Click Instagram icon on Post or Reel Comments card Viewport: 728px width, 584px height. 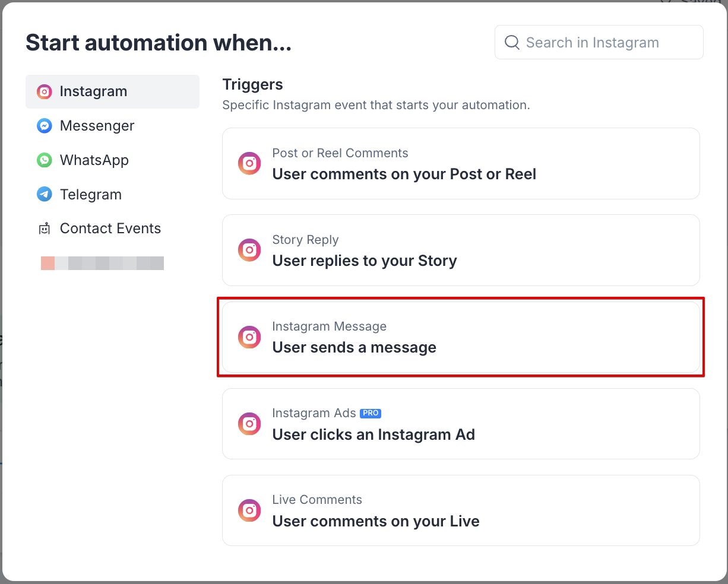[x=249, y=163]
